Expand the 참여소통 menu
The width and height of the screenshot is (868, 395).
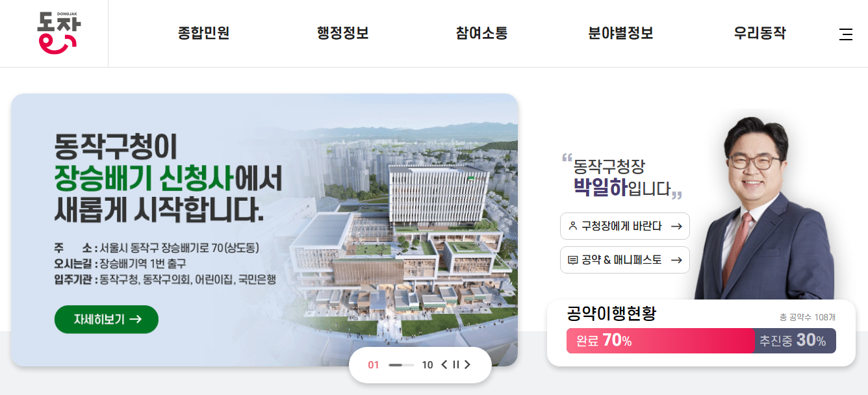click(481, 33)
